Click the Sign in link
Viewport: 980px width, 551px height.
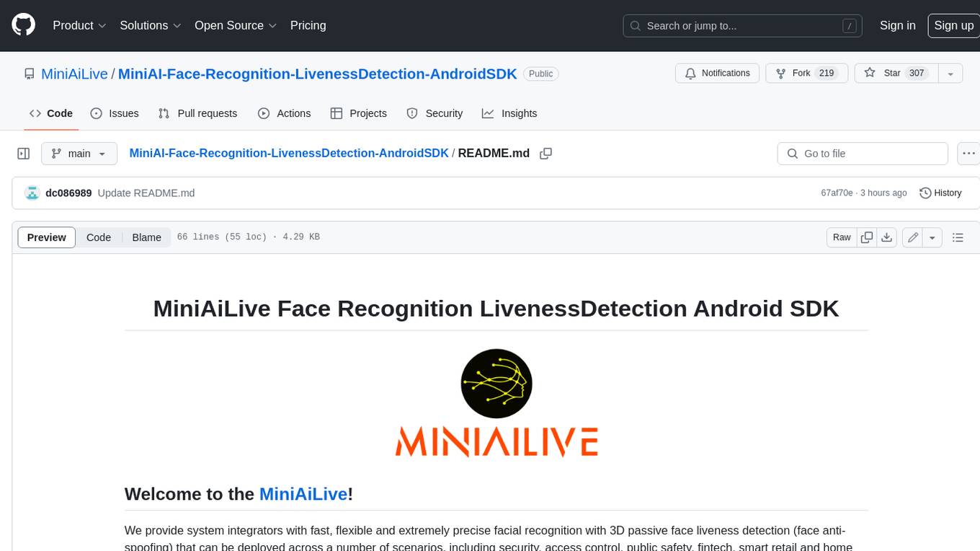(897, 25)
